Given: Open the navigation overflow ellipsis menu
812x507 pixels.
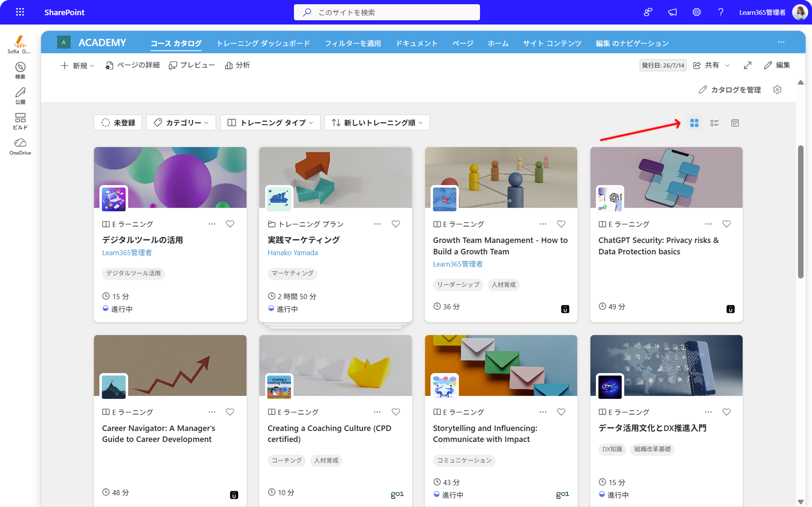Looking at the screenshot, I should click(781, 42).
